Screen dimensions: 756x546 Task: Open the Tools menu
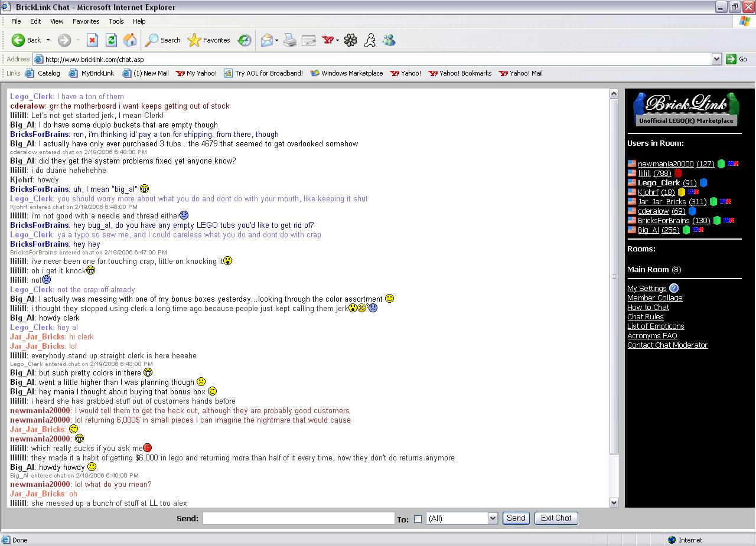(116, 21)
